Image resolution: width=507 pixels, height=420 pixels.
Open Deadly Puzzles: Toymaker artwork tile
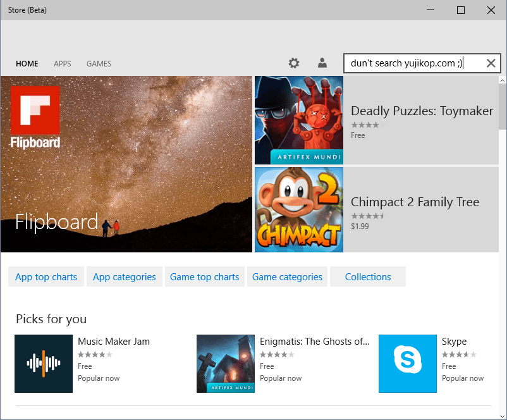pos(299,120)
